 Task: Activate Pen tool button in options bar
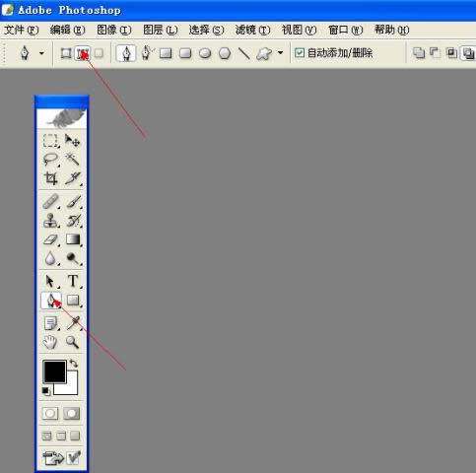pos(126,53)
